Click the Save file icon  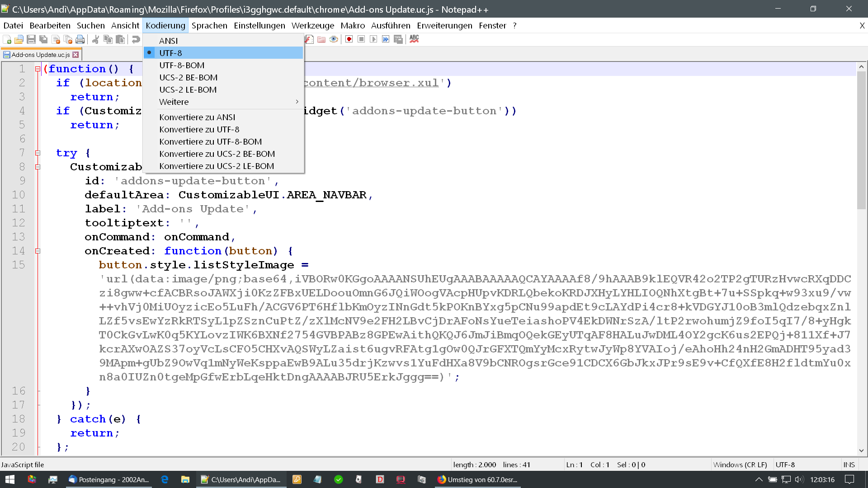31,40
